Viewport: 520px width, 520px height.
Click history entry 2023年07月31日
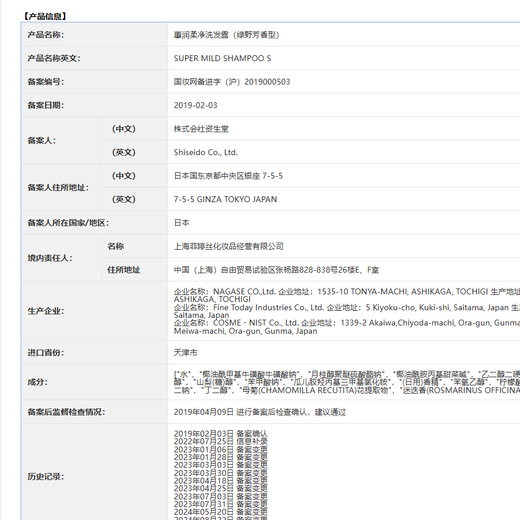pyautogui.click(x=220, y=504)
